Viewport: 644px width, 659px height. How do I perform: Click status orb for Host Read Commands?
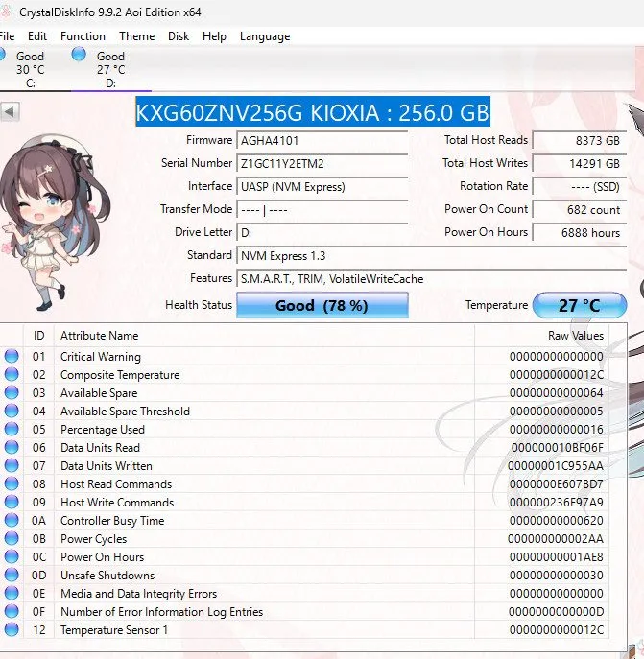(x=12, y=484)
